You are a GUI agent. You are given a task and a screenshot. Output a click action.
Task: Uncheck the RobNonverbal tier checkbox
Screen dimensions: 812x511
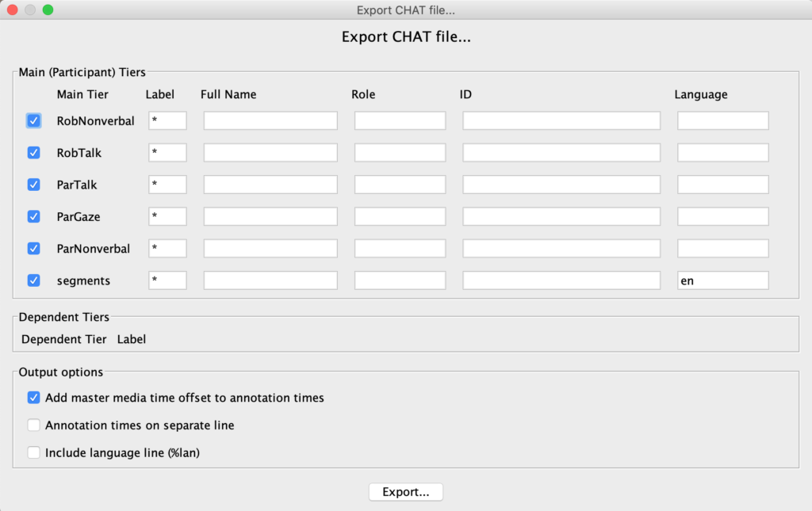click(33, 120)
